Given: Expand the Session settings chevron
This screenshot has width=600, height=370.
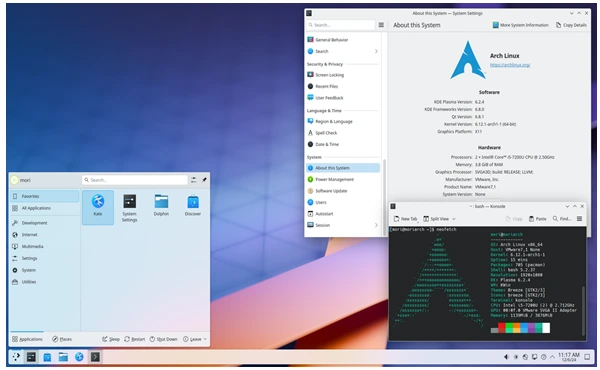Looking at the screenshot, I should coord(376,225).
